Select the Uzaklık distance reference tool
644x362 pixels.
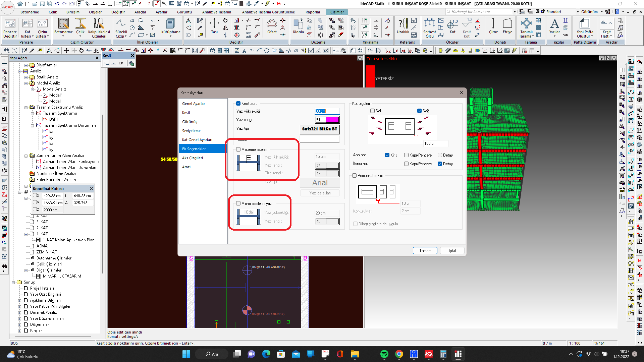pos(403,26)
